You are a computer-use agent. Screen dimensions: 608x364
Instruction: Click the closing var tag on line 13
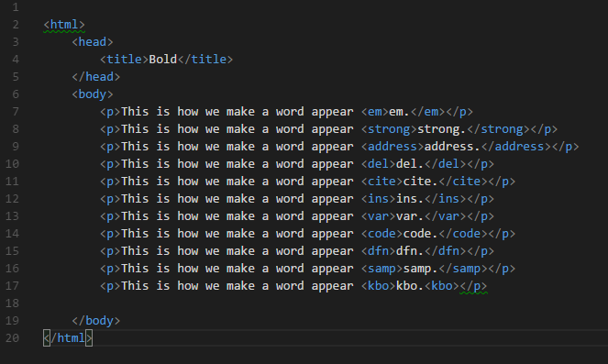(x=445, y=216)
